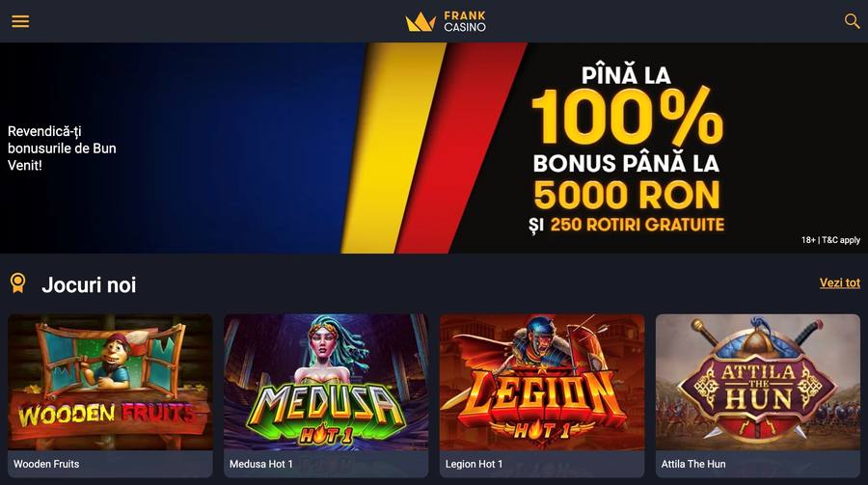This screenshot has width=868, height=485.
Task: Click the 100% bonus banner text
Action: [627, 117]
